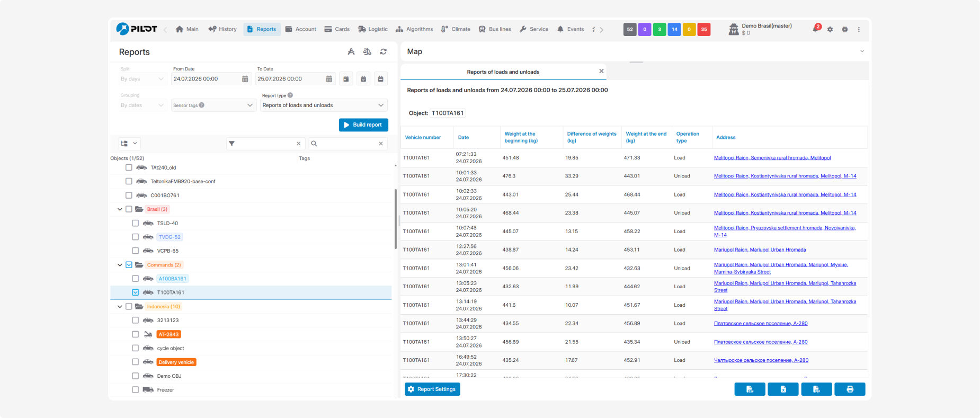Open the Report type dropdown
This screenshot has height=418, width=980.
pyautogui.click(x=324, y=105)
